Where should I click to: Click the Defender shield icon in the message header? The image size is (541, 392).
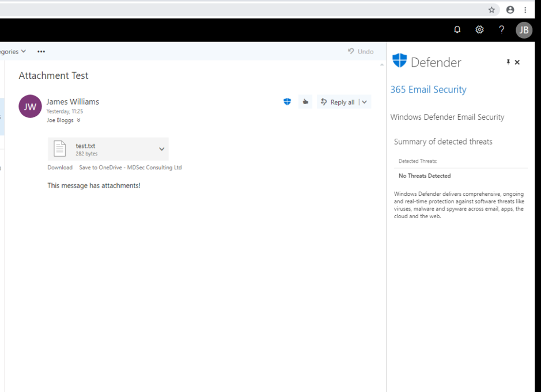287,102
